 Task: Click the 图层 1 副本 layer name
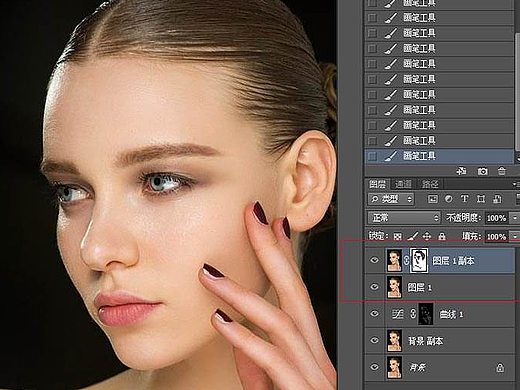(x=453, y=261)
